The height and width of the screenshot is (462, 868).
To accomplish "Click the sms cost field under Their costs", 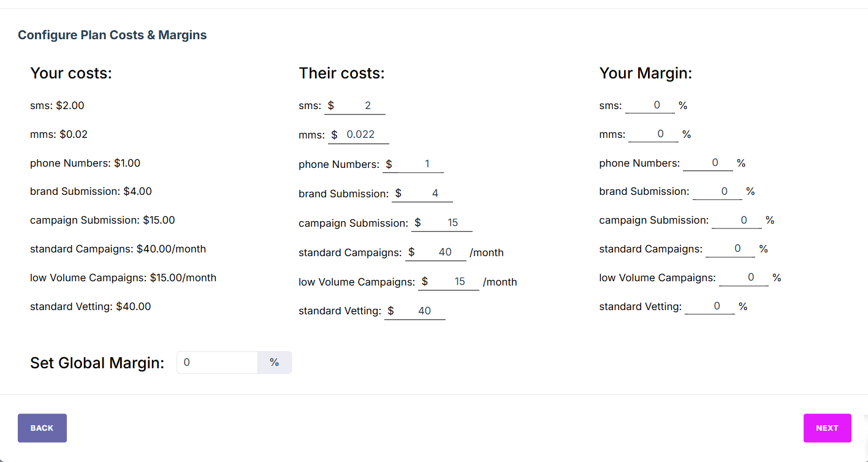I will tap(360, 105).
